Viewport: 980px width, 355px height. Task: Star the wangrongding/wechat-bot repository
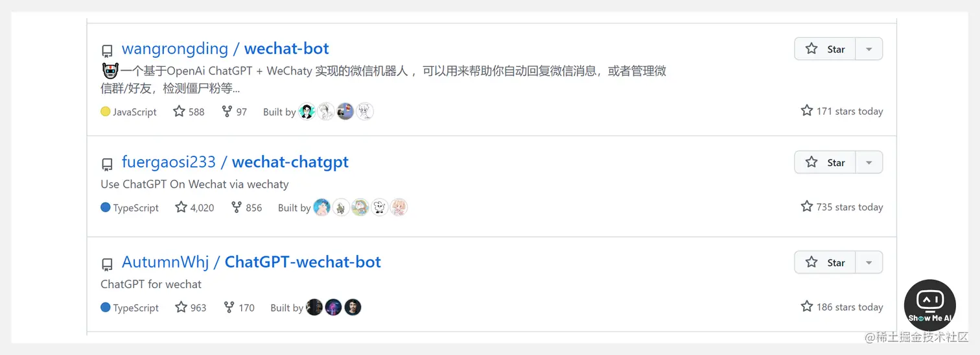825,49
